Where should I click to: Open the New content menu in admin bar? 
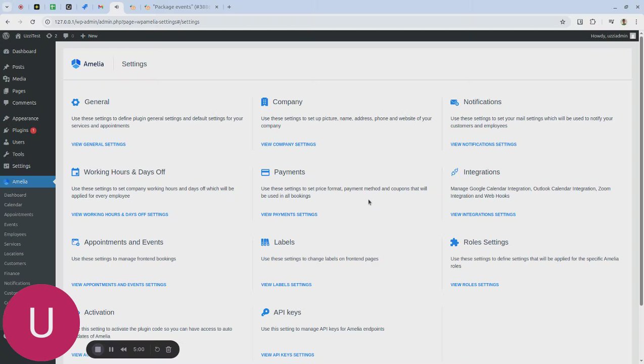pyautogui.click(x=89, y=36)
